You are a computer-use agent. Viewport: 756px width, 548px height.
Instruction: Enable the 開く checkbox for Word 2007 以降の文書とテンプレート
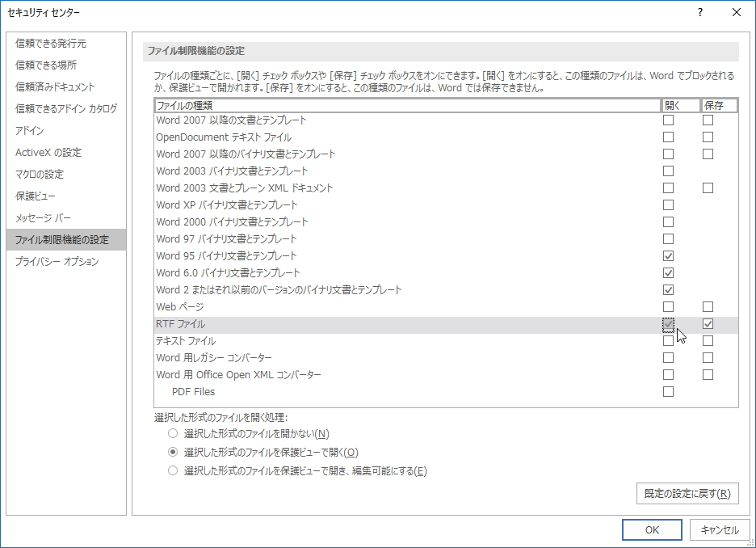[668, 120]
